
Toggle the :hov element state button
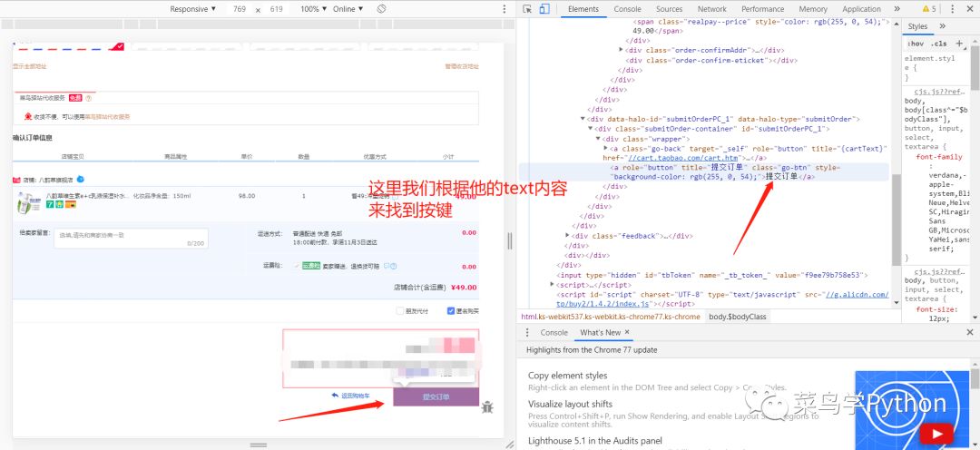[915, 44]
